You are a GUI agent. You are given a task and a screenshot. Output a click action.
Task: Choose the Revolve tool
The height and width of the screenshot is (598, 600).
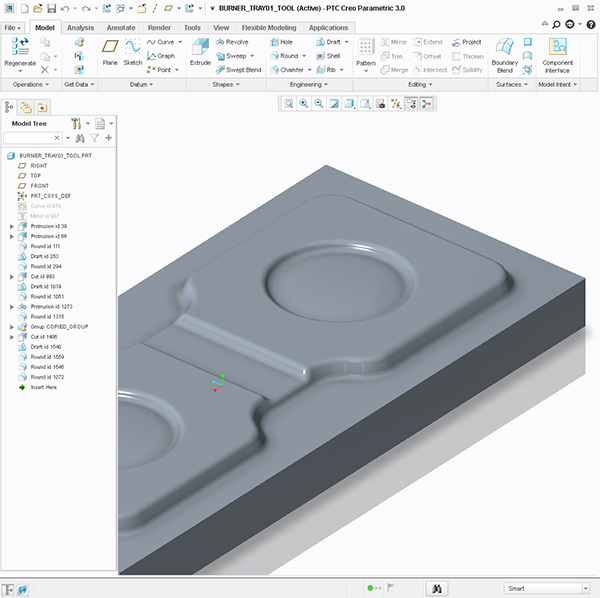point(232,42)
